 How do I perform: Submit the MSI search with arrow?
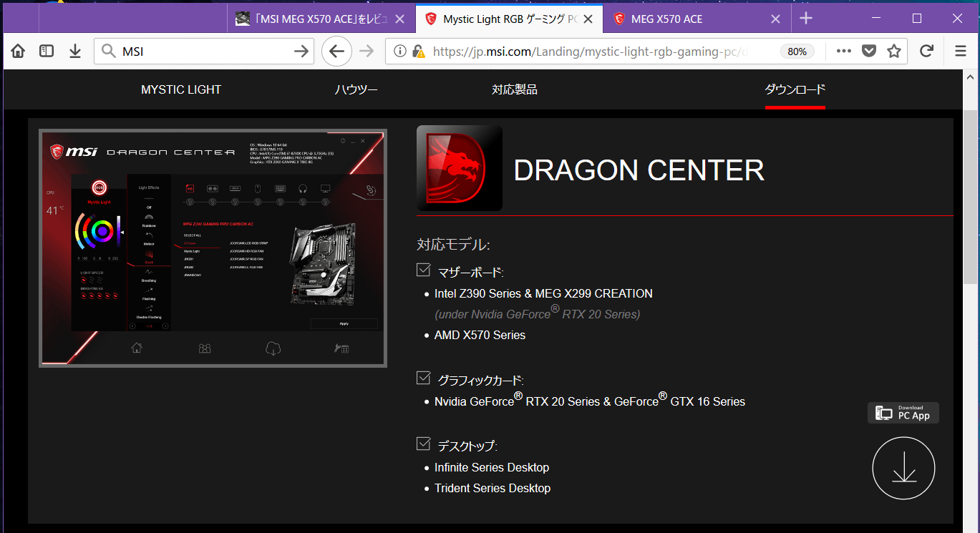[301, 52]
